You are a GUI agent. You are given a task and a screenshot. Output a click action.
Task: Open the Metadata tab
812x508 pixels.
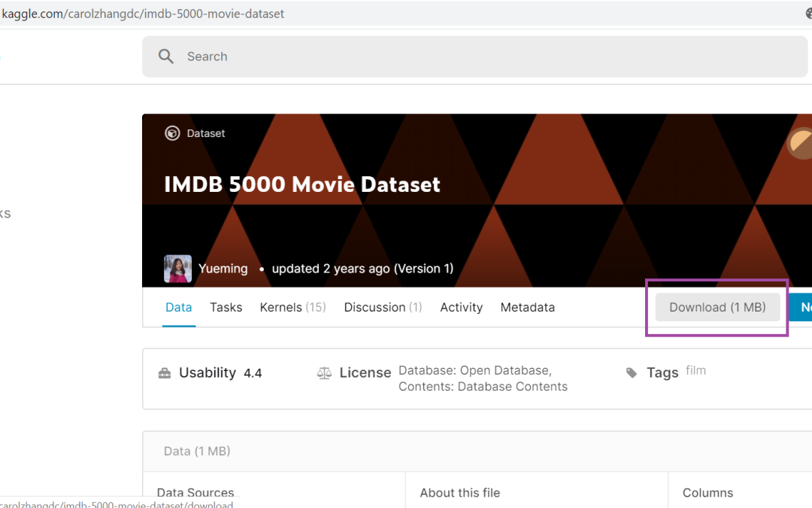[x=527, y=307]
